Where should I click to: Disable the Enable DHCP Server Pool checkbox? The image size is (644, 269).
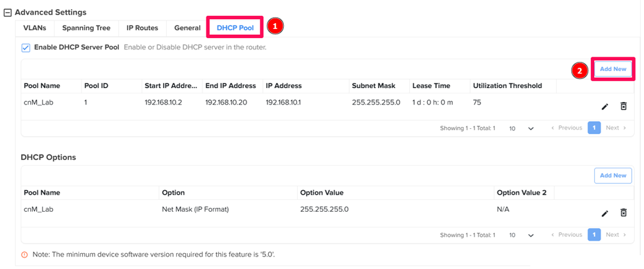[26, 48]
